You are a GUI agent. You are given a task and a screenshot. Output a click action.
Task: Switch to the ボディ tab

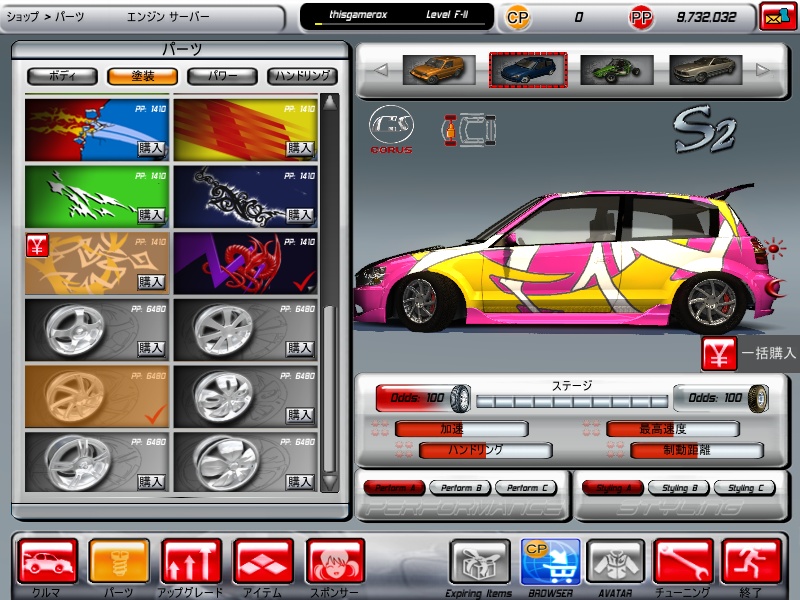(x=62, y=75)
